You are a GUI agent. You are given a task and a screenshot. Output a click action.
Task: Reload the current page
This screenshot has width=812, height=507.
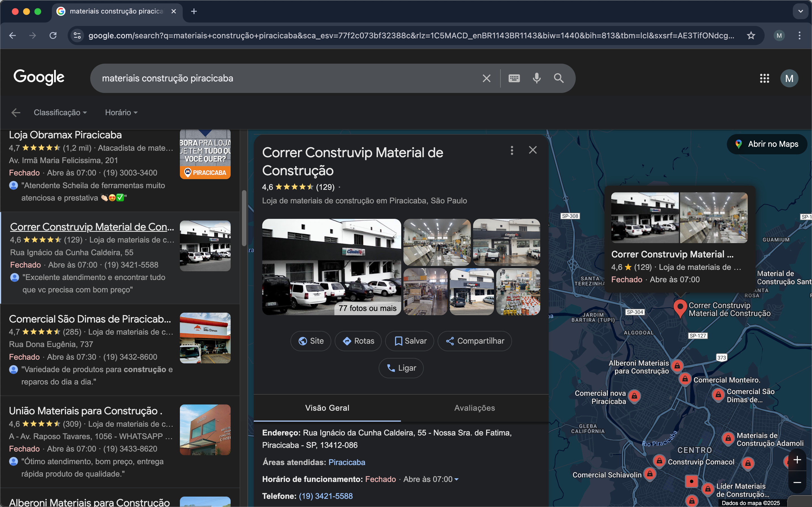(53, 35)
